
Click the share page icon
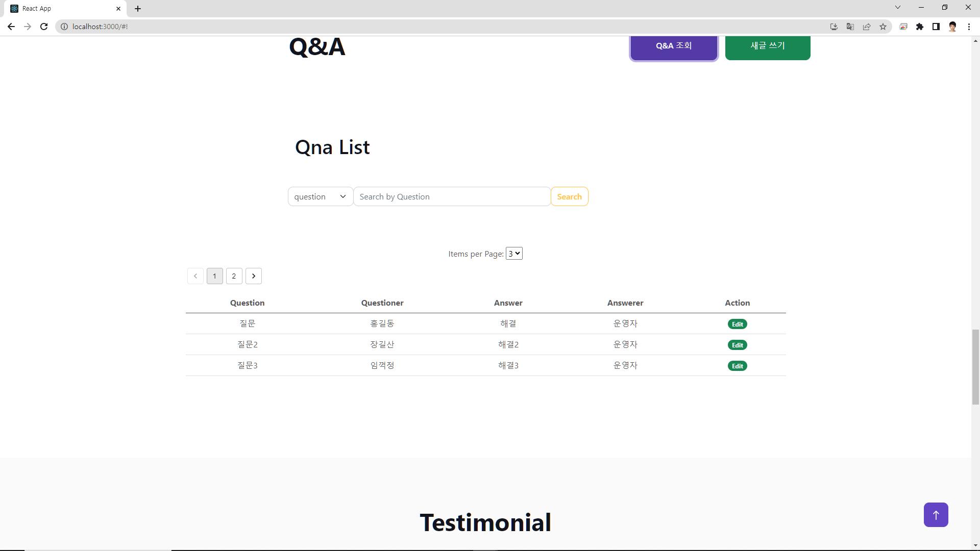[x=867, y=27]
